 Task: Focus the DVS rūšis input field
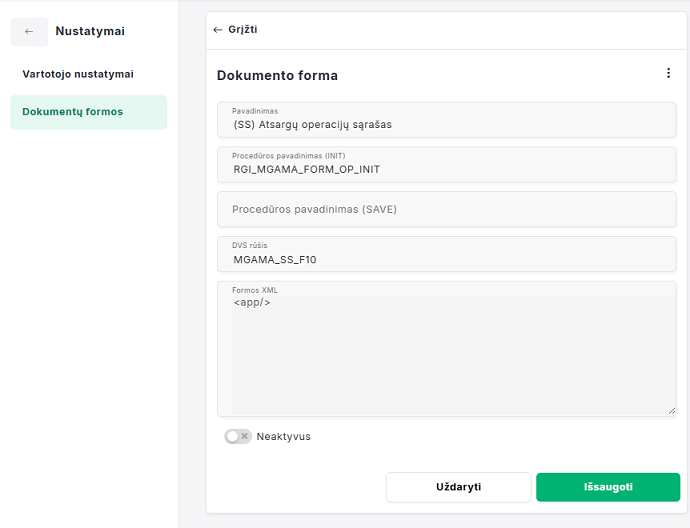(x=446, y=259)
